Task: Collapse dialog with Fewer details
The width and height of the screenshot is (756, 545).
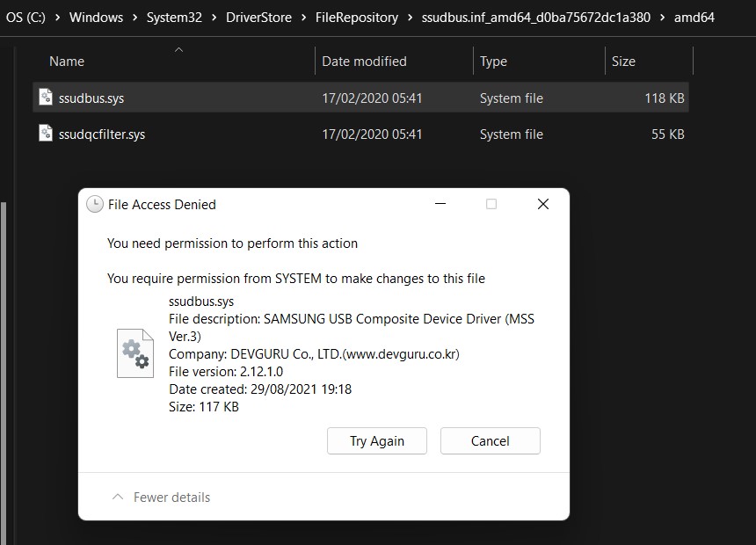Action: (161, 498)
